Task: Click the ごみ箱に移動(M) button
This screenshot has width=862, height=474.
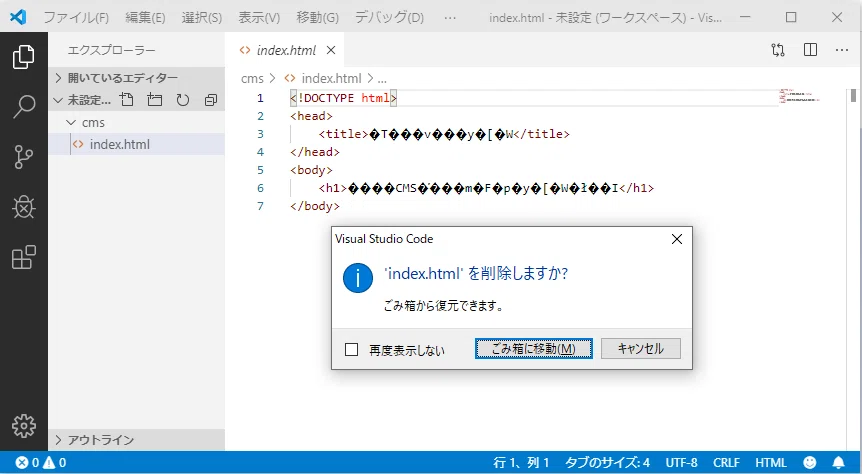Action: 533,349
